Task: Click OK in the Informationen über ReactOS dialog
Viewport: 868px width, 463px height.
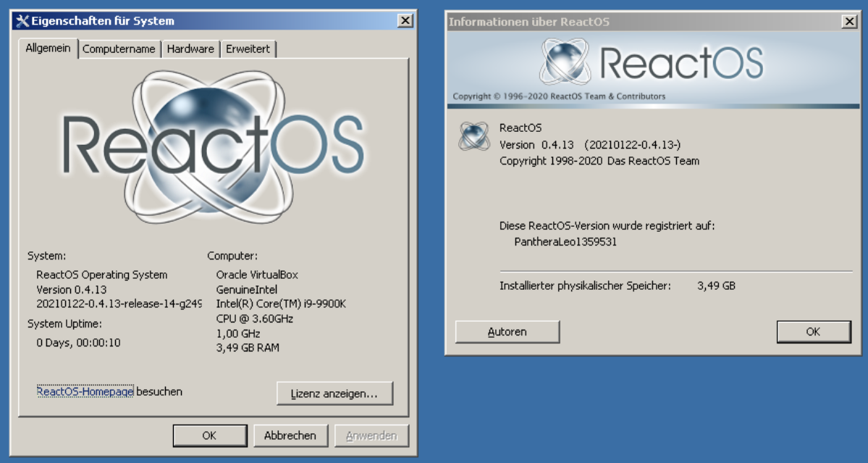Action: click(813, 332)
